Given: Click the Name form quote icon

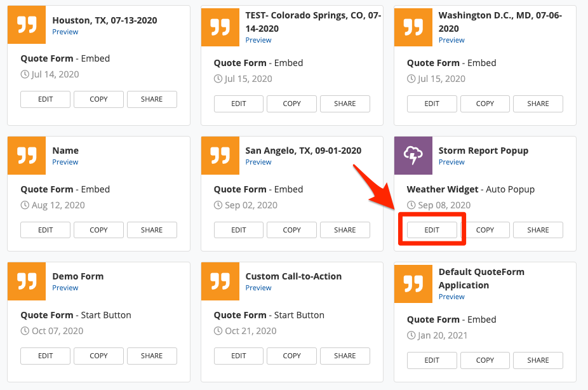Looking at the screenshot, I should click(x=27, y=156).
